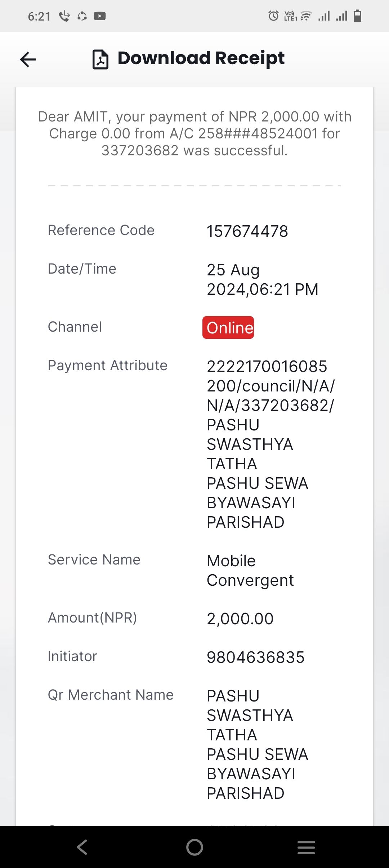Open recent apps navigation button
Image resolution: width=389 pixels, height=868 pixels.
[x=306, y=847]
